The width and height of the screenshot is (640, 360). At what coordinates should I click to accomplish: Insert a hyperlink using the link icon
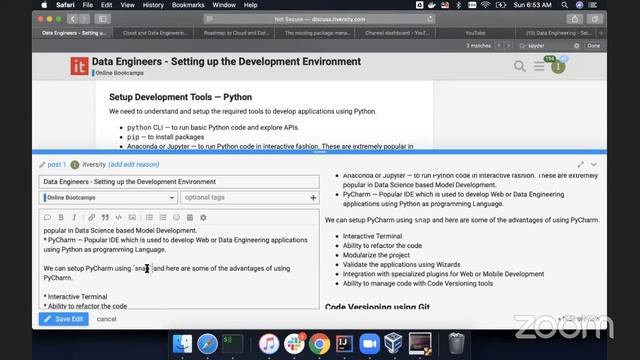coord(91,218)
